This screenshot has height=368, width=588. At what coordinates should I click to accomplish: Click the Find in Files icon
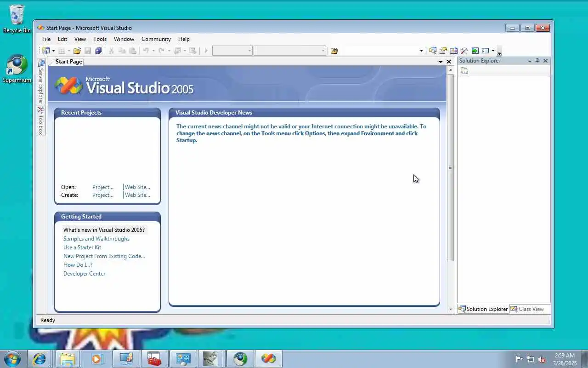coord(334,51)
